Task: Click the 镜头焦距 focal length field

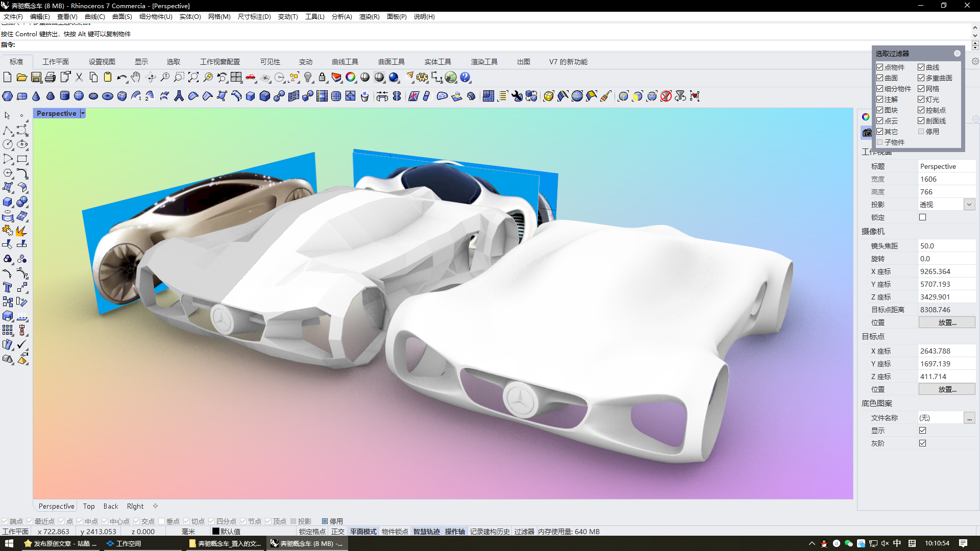Action: tap(946, 246)
